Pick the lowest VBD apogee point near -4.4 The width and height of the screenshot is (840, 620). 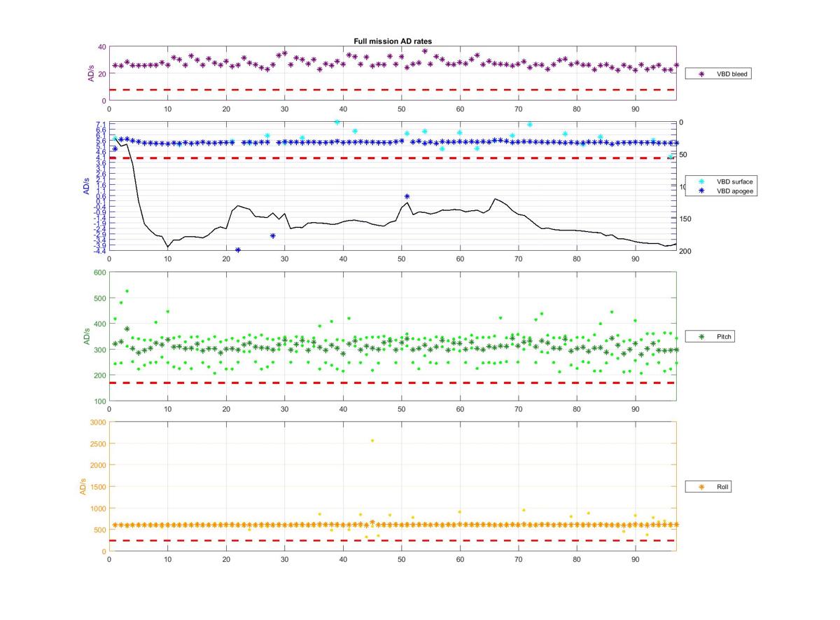[x=238, y=250]
